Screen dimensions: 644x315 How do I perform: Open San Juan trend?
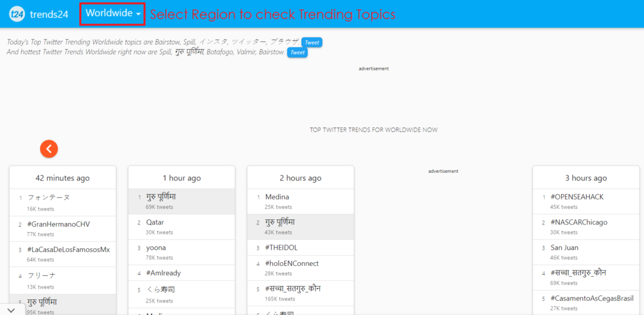(x=564, y=248)
